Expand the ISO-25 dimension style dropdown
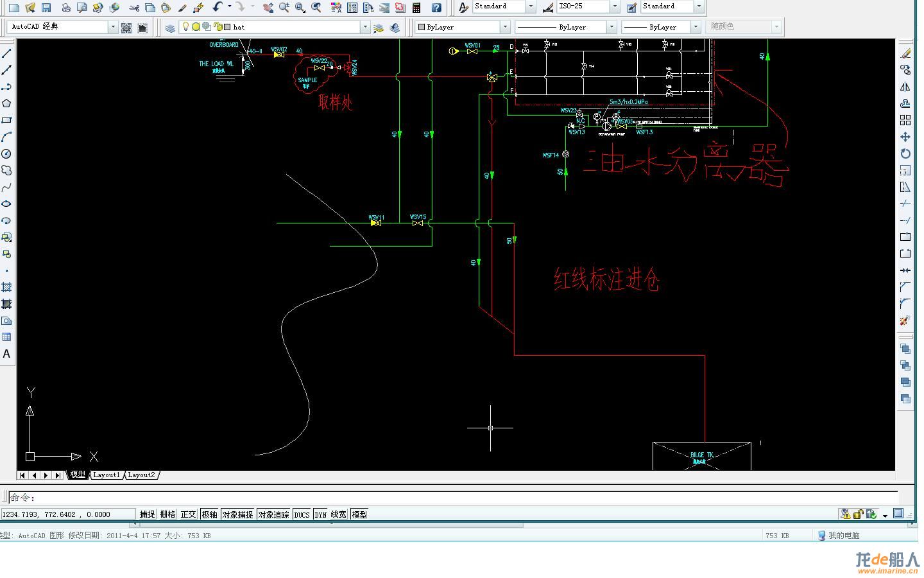Screen dimensions: 924x578 [x=615, y=6]
